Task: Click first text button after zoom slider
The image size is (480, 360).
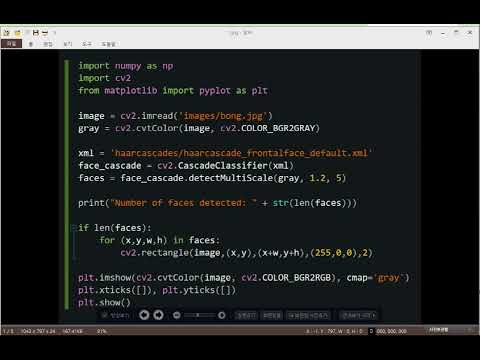Action: coord(246,315)
